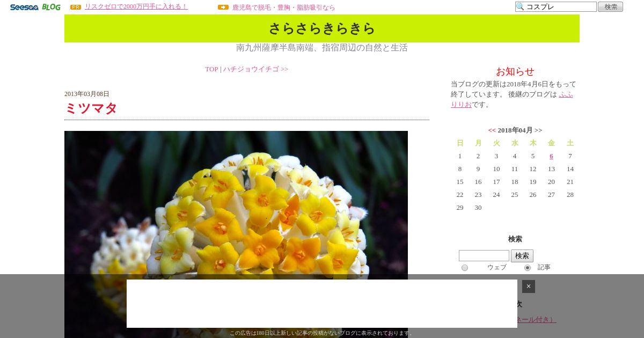Open the リスクゼロで2000万円 ad link
644x338 pixels.
coord(136,6)
